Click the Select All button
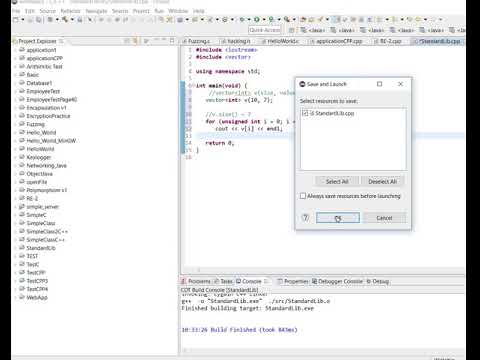The image size is (480, 360). tap(337, 181)
